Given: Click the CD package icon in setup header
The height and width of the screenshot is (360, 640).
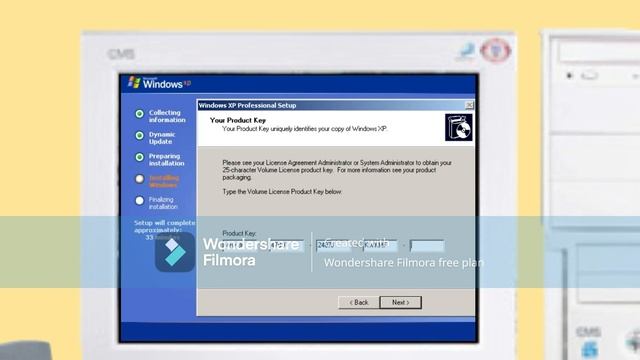Looking at the screenshot, I should [458, 127].
